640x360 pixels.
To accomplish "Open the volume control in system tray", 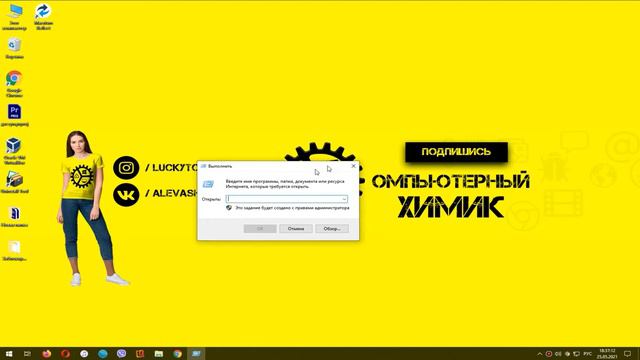I will click(x=558, y=354).
